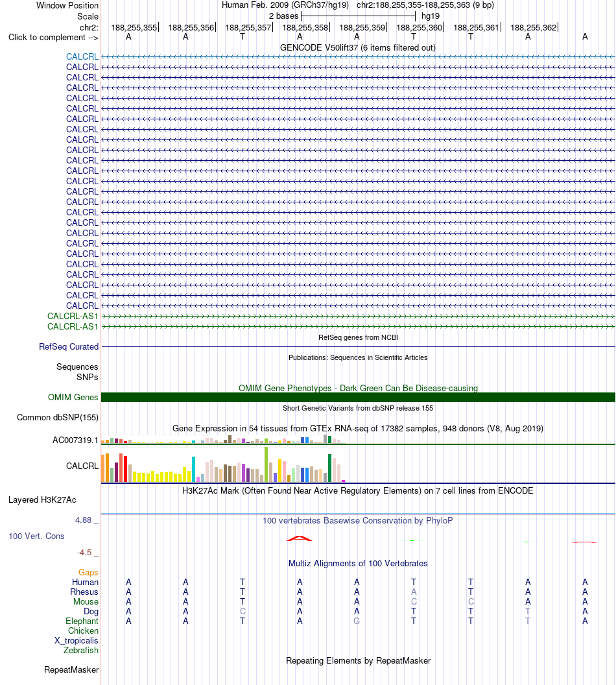Select the Chicken alignment row label
616x685 pixels.
point(84,631)
